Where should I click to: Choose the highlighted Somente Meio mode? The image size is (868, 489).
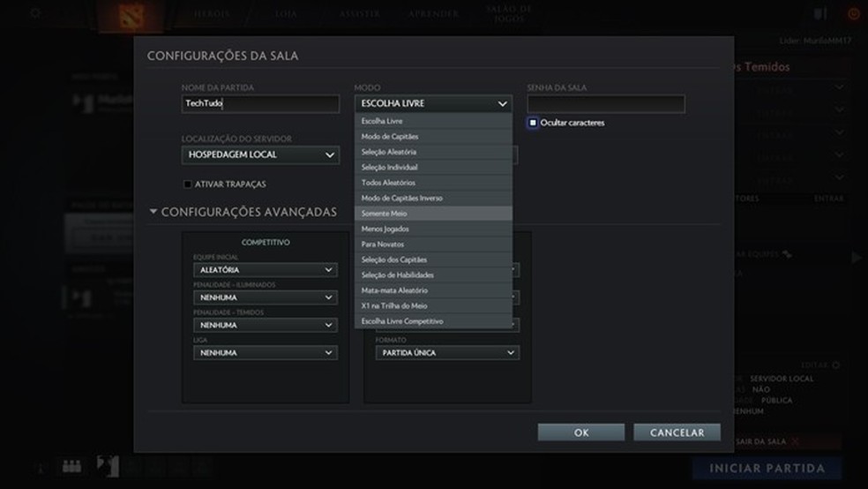click(433, 214)
